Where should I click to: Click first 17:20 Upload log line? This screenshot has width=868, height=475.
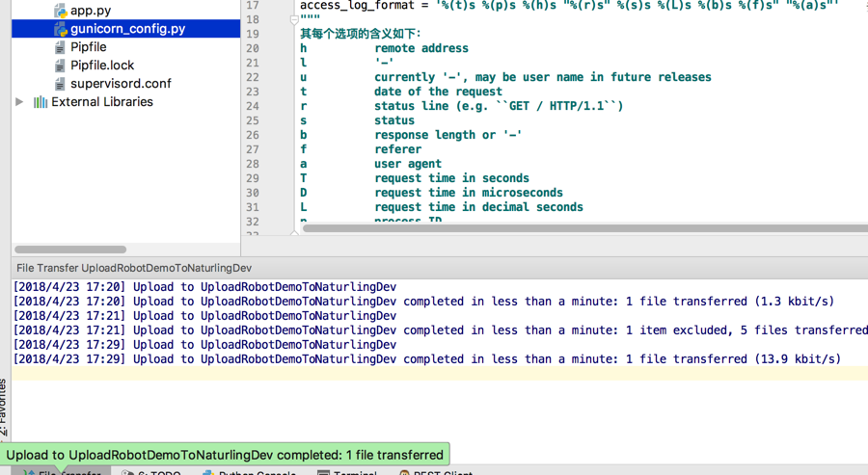tap(204, 287)
